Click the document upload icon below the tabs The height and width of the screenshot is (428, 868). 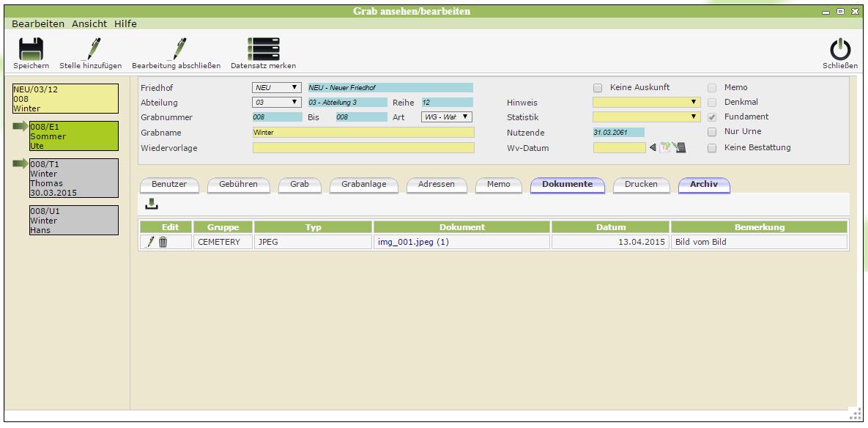point(152,204)
